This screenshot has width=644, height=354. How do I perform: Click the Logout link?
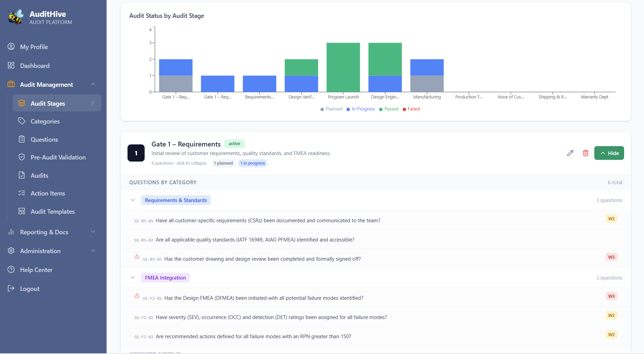29,288
